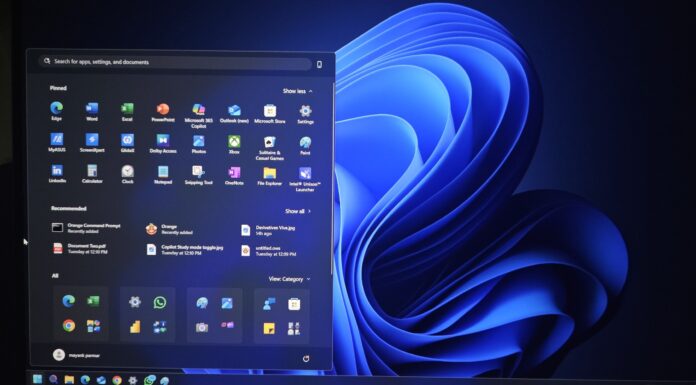
Task: Open Outlook from the taskbar
Action: pyautogui.click(x=101, y=380)
